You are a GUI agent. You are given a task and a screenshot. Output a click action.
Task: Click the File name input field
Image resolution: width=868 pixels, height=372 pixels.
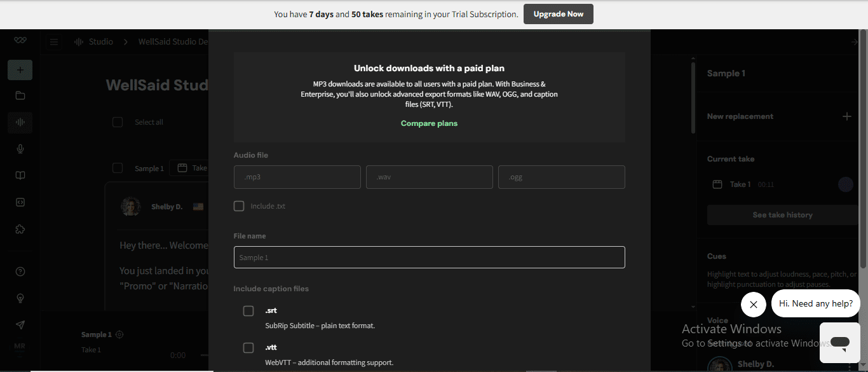click(430, 258)
